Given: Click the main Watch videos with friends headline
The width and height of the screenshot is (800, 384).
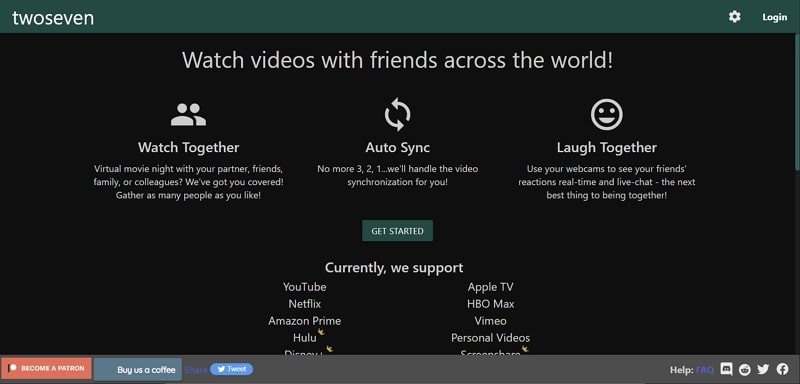Looking at the screenshot, I should tap(397, 61).
